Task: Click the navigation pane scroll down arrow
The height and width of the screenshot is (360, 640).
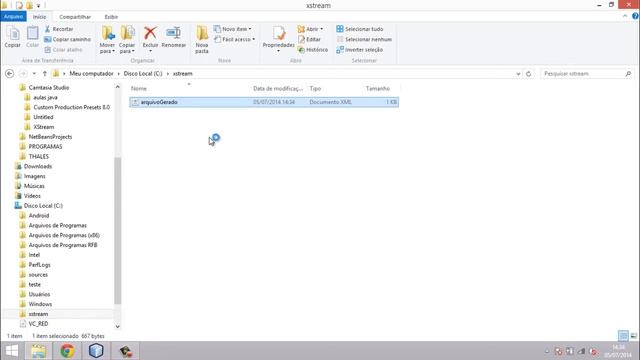Action: [x=118, y=326]
